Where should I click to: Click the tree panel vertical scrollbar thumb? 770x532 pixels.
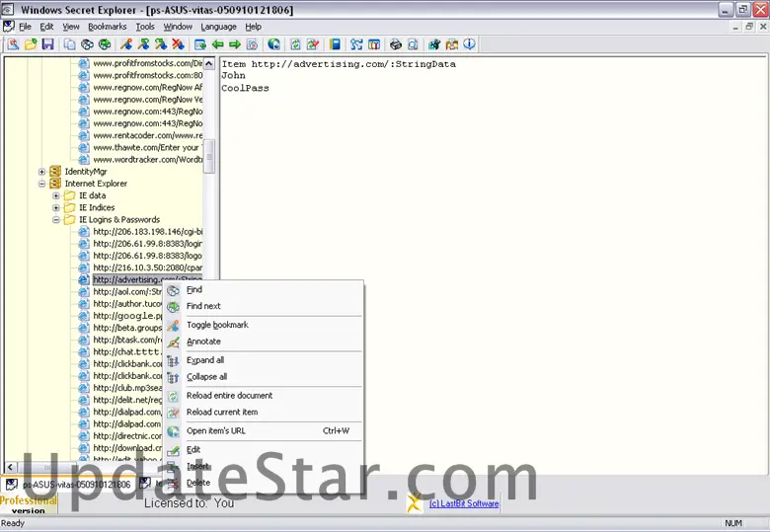click(x=209, y=153)
